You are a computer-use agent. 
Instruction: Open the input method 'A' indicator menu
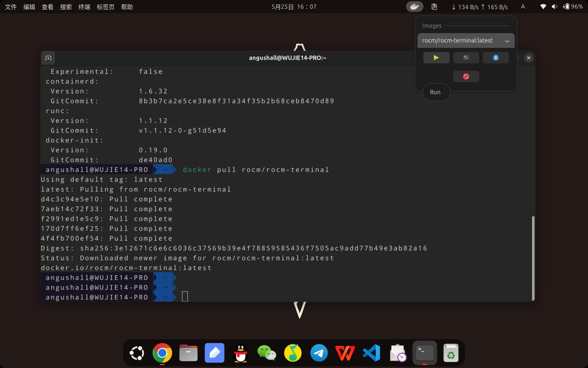pos(523,6)
